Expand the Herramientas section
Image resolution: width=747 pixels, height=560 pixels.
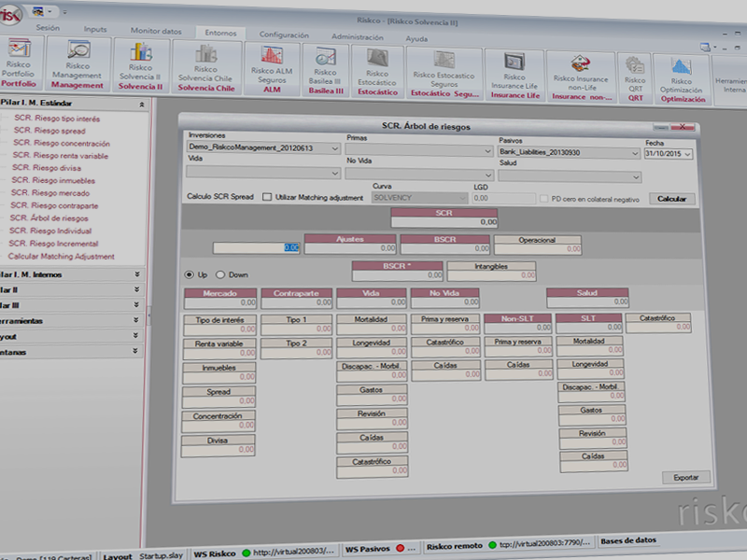[135, 320]
